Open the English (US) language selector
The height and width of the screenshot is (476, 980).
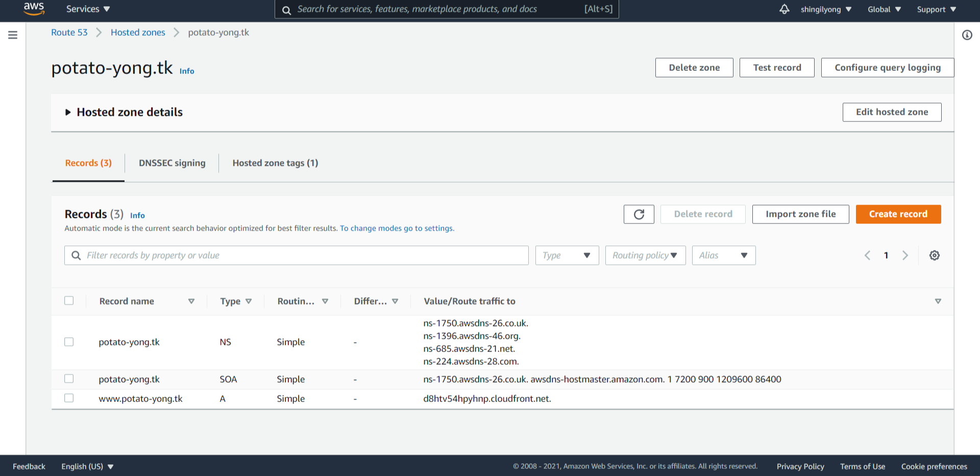click(x=87, y=466)
